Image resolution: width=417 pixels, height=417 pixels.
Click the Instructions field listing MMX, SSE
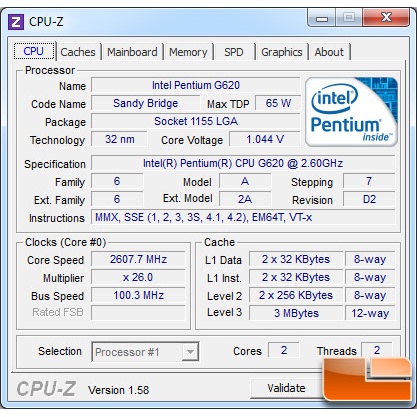coord(243,218)
